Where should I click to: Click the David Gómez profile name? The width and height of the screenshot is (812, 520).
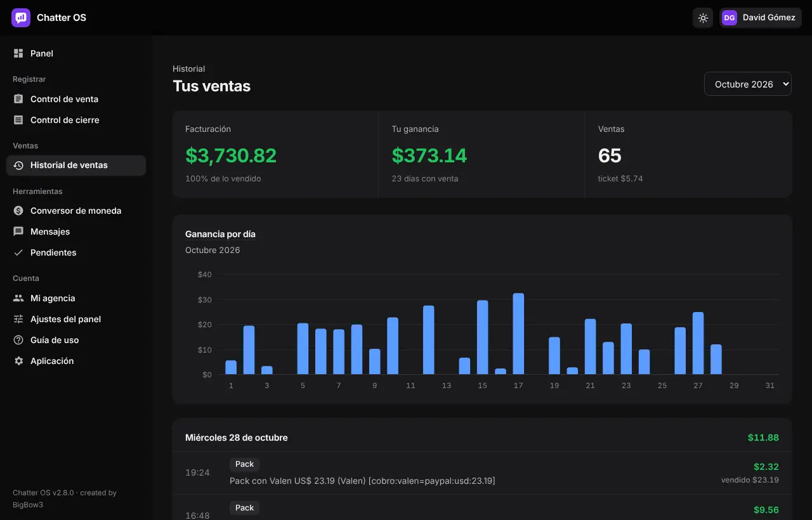[x=769, y=18]
